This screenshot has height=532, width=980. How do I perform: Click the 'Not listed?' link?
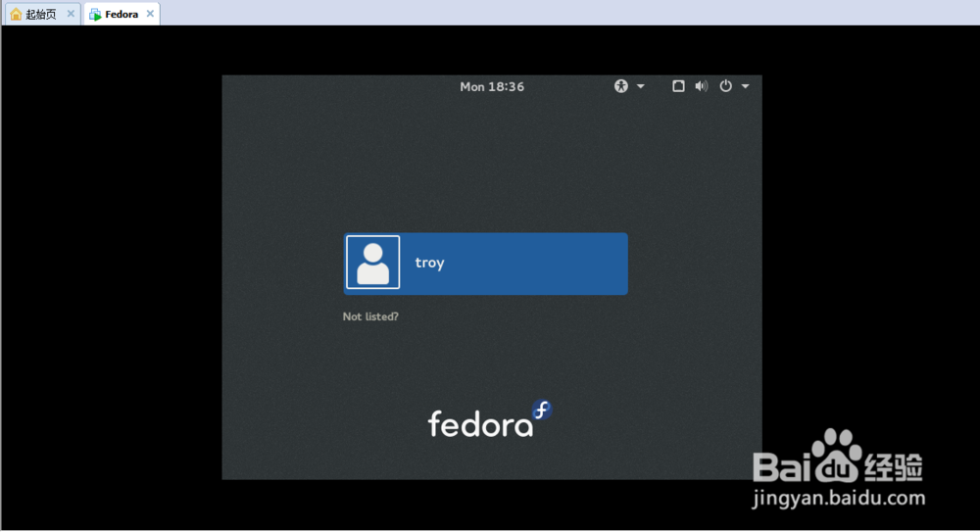click(370, 316)
